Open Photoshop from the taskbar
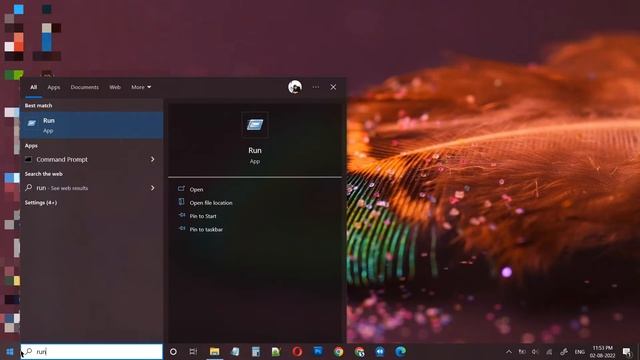The image size is (640, 360). tap(318, 351)
